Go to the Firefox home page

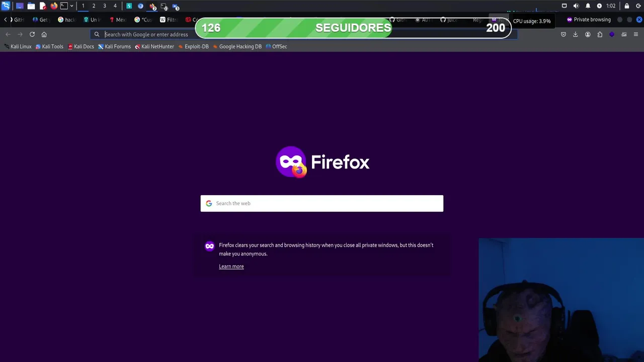(44, 34)
